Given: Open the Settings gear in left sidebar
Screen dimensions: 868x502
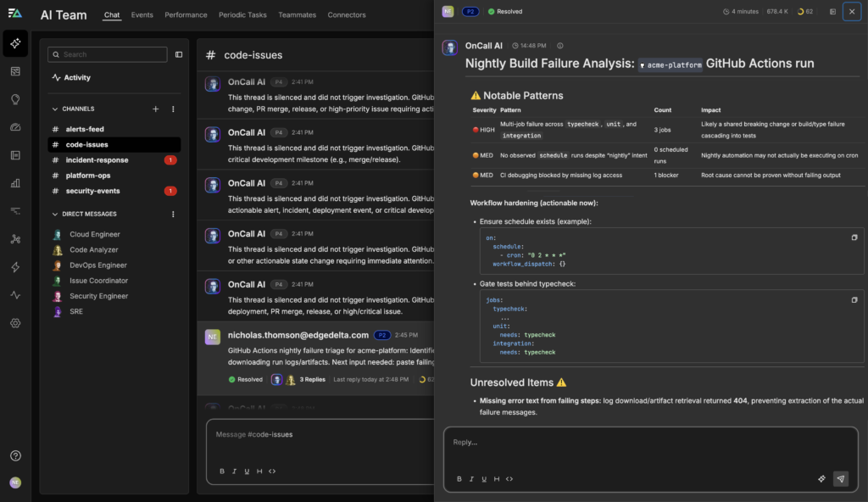Looking at the screenshot, I should (15, 323).
